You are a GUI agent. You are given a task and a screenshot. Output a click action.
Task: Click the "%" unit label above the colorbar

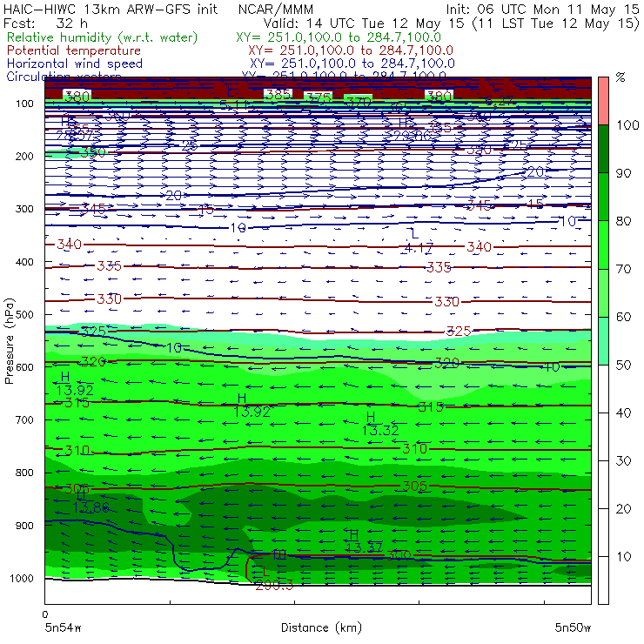coord(621,77)
